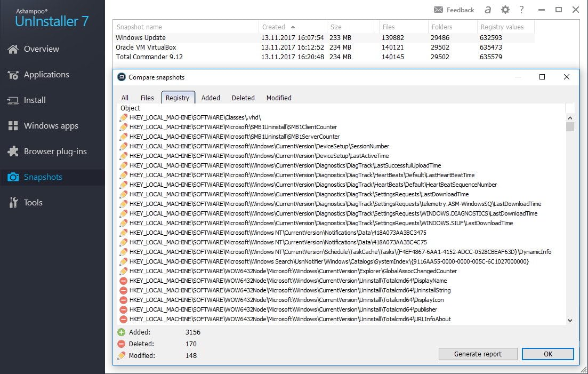Select DeviceSetup\LastActiveTime registry entry
588x374 pixels.
[259, 156]
